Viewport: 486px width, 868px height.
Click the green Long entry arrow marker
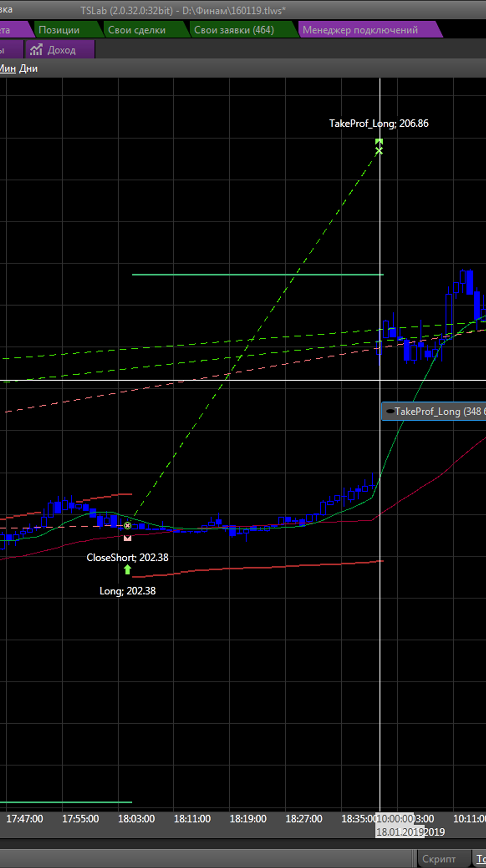point(127,569)
